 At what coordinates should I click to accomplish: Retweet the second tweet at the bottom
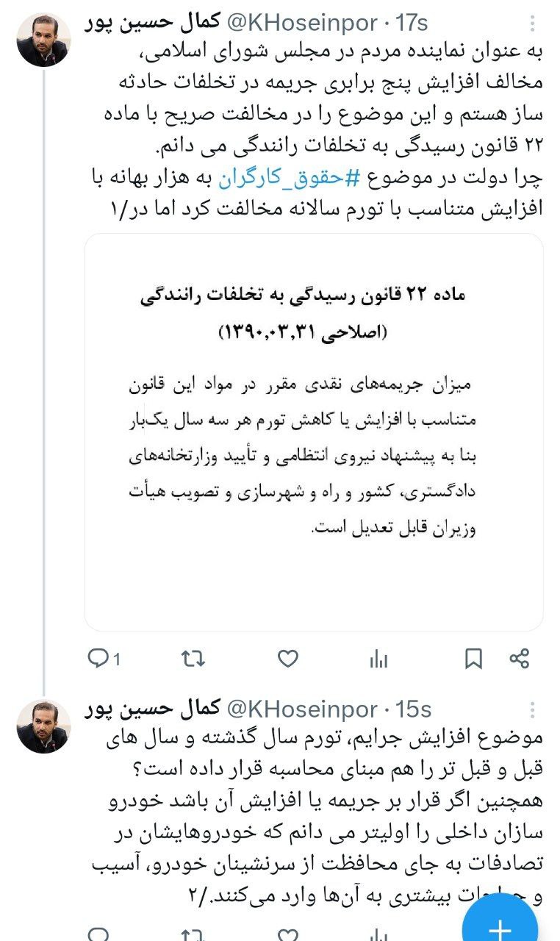click(193, 934)
